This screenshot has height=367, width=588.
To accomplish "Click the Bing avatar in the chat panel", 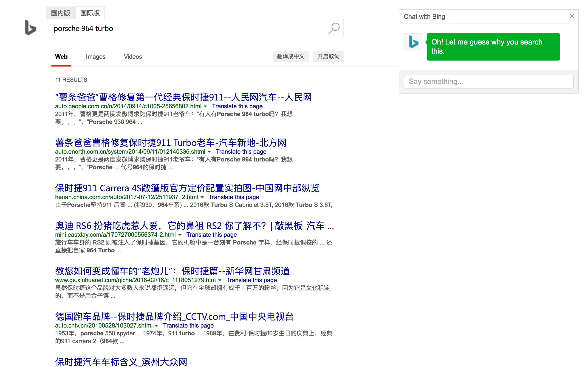I will (x=413, y=42).
